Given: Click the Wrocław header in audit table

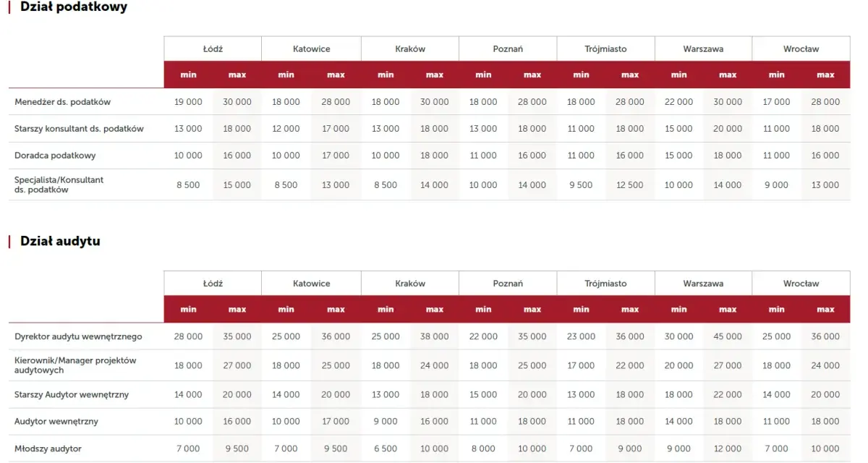Looking at the screenshot, I should (801, 284).
